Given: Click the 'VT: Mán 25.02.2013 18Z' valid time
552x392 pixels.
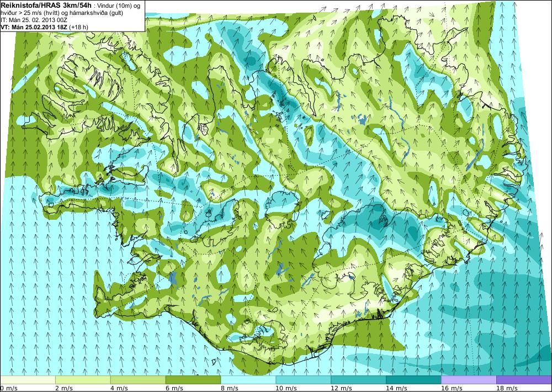Looking at the screenshot, I should tap(34, 27).
